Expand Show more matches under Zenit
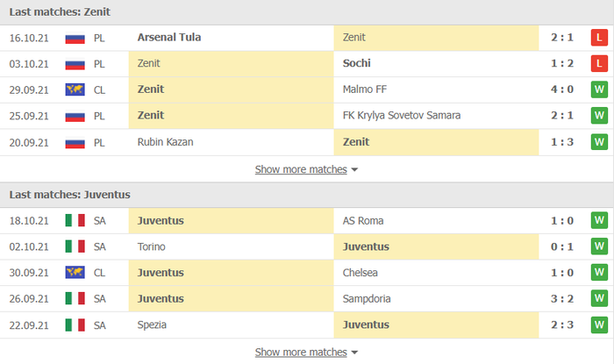This screenshot has width=614, height=364. (x=301, y=169)
